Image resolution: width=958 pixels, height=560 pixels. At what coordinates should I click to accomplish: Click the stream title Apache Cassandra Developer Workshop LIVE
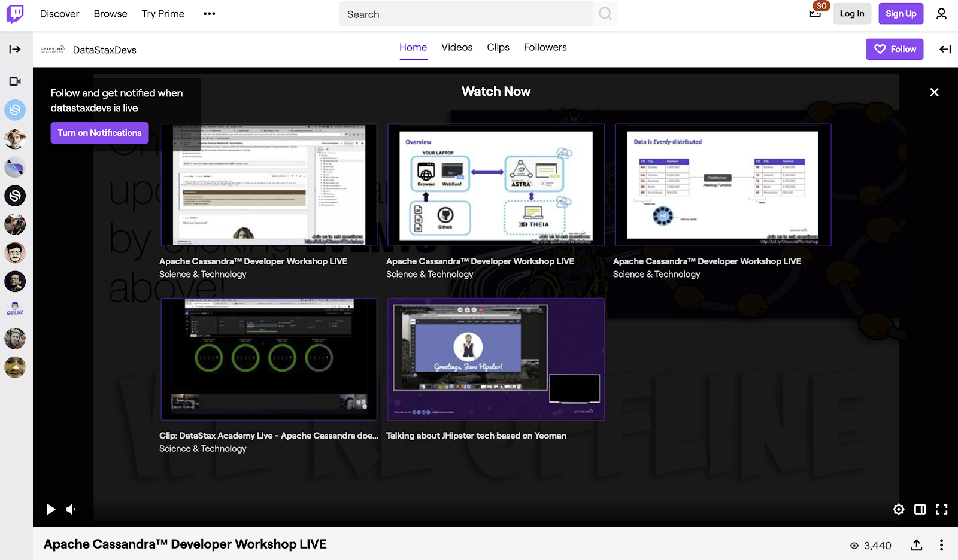[185, 544]
